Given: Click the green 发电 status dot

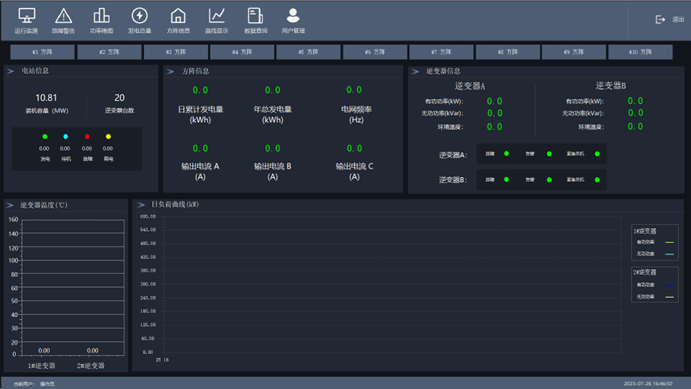Looking at the screenshot, I should (45, 137).
